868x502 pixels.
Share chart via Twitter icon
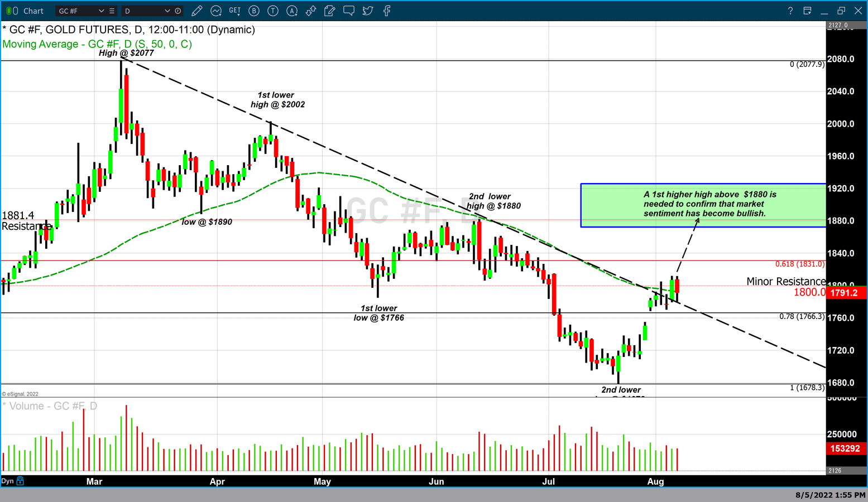point(368,11)
